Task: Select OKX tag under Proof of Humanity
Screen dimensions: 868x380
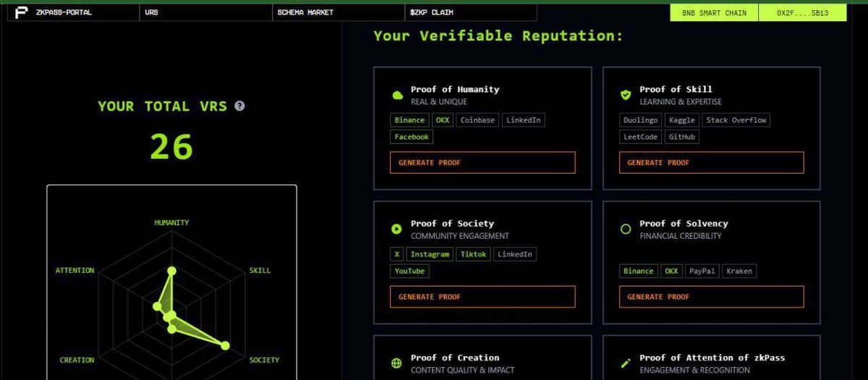Action: [442, 120]
